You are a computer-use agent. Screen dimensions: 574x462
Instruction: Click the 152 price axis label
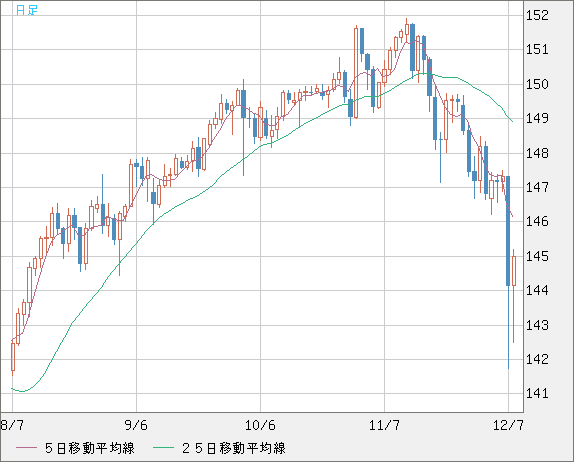(x=537, y=15)
